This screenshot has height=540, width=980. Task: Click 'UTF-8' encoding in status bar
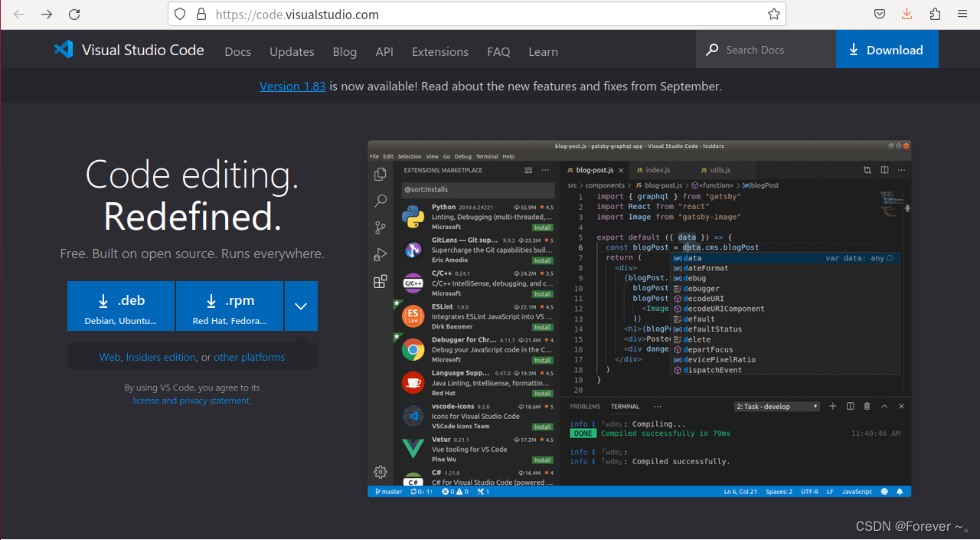(x=810, y=492)
